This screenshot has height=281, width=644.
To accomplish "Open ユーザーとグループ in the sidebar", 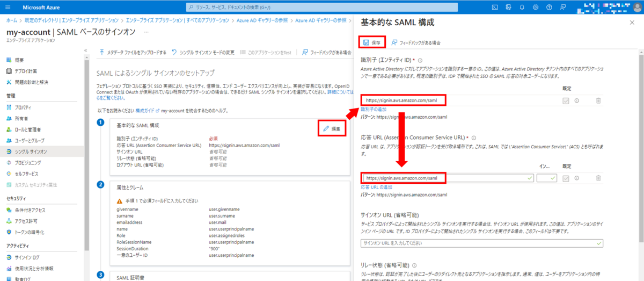I will pyautogui.click(x=30, y=140).
